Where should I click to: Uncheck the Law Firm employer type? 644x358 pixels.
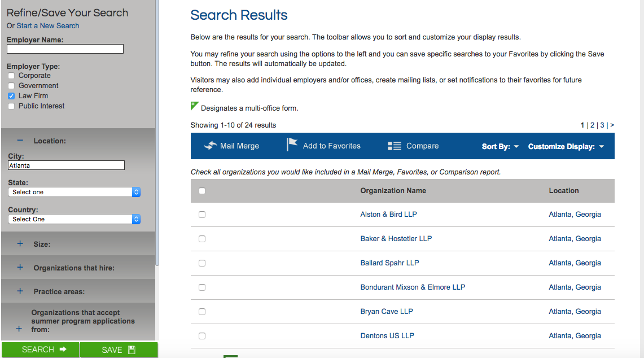(x=11, y=96)
